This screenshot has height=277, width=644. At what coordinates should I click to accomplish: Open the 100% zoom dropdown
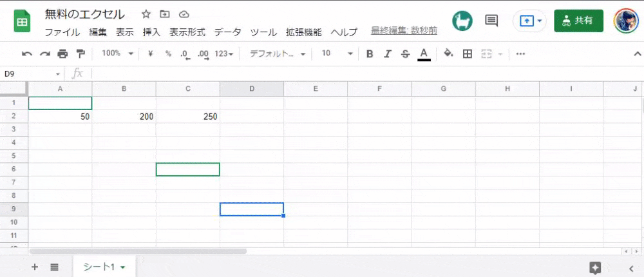click(117, 53)
